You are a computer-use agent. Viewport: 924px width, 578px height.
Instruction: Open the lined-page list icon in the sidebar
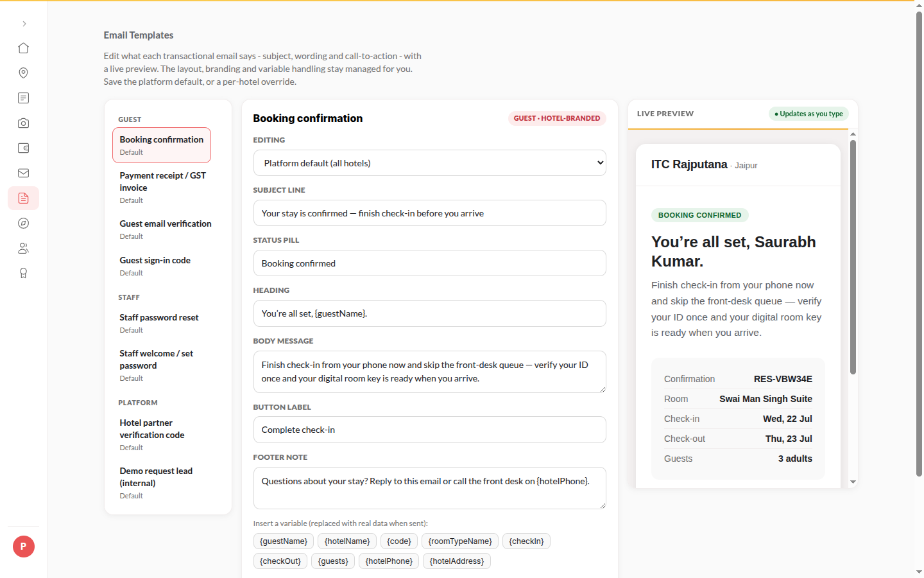24,98
